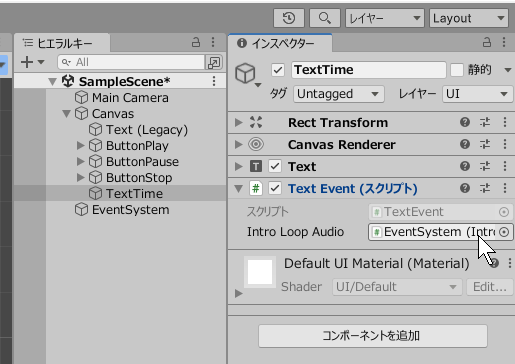Open the Untagged tag dropdown
This screenshot has width=515, height=364.
(x=339, y=94)
